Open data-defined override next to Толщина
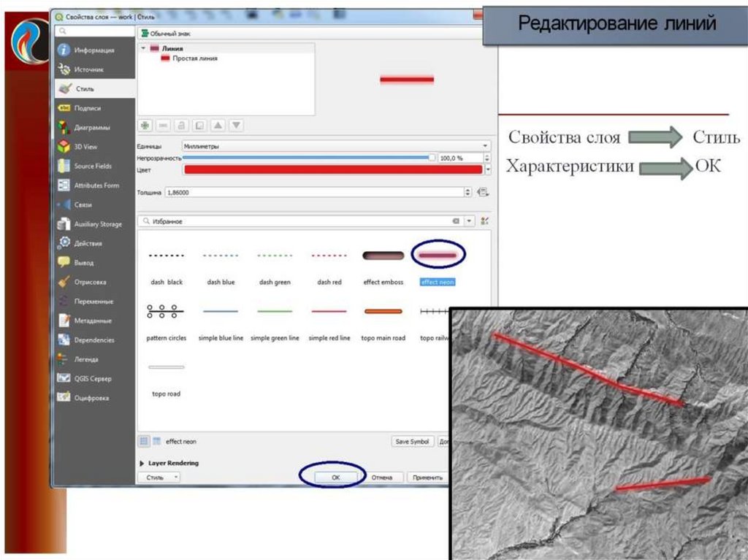Screen dimensions: 748x560 point(482,192)
